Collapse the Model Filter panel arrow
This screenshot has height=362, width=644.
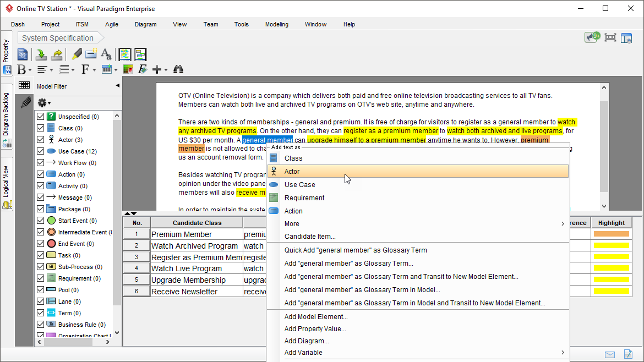(x=117, y=86)
